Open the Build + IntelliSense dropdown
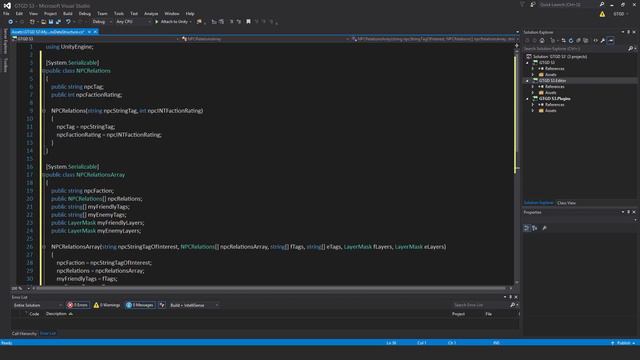The image size is (640, 360). pos(194,305)
